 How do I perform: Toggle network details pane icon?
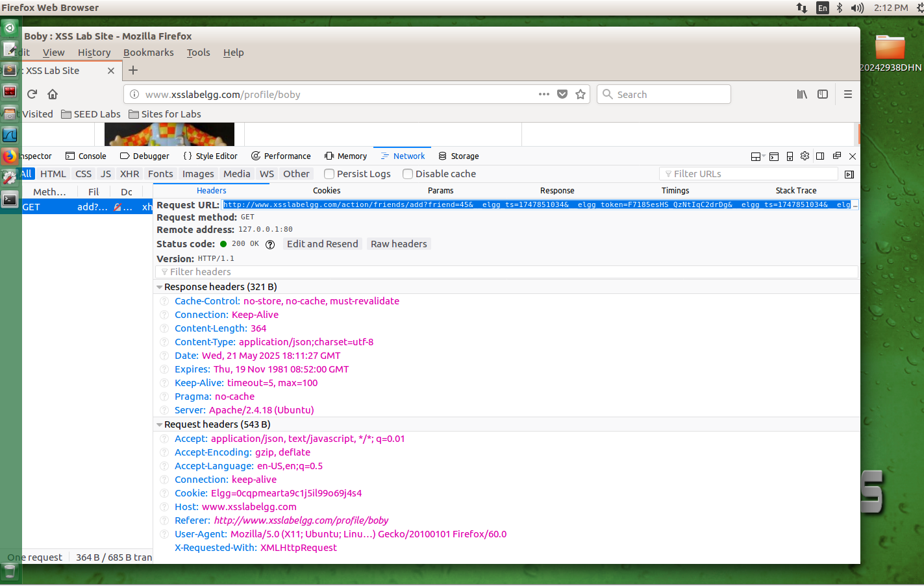point(849,174)
